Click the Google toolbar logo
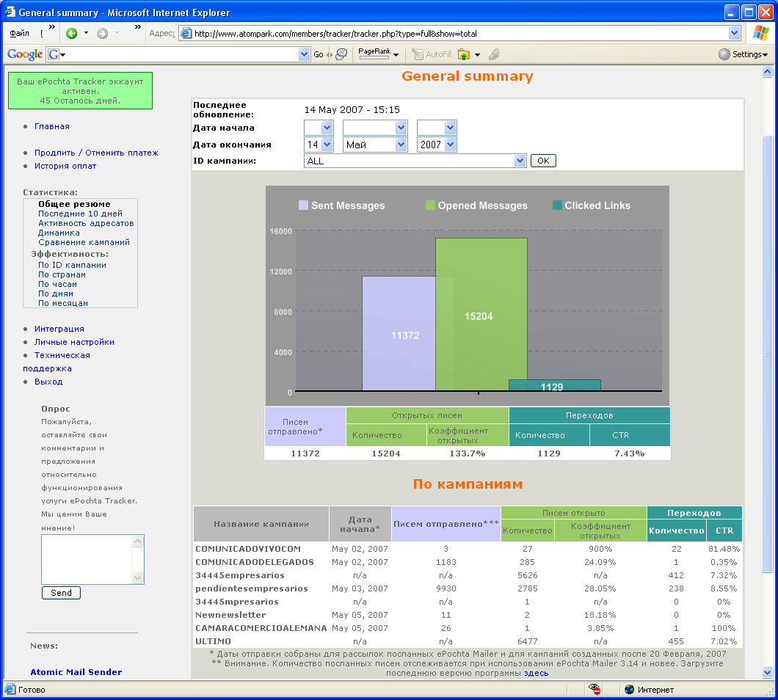 [24, 54]
